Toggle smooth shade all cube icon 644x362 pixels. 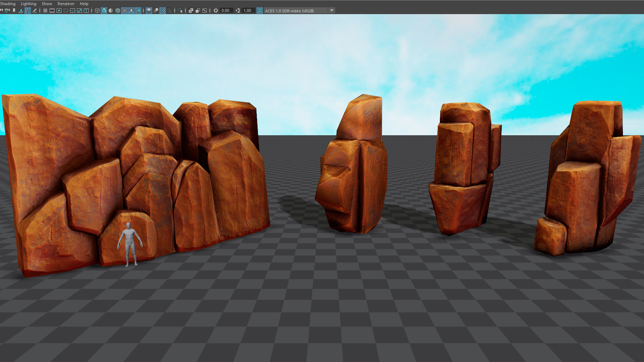[104, 11]
